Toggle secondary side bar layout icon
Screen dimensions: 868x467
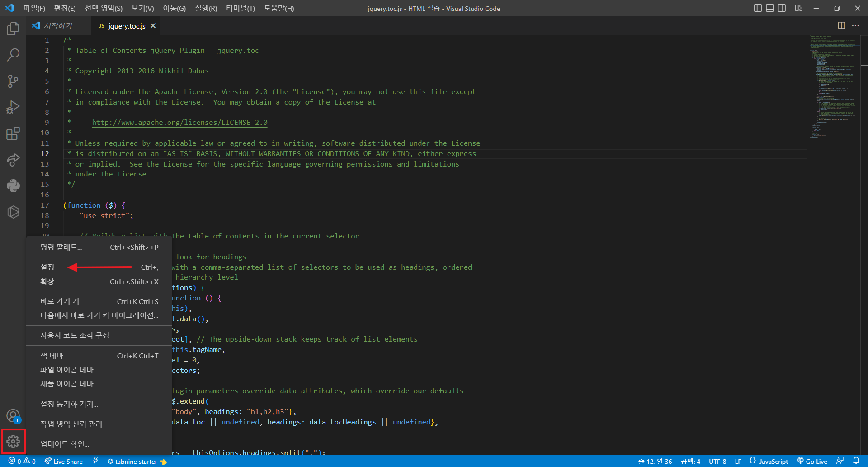point(782,8)
